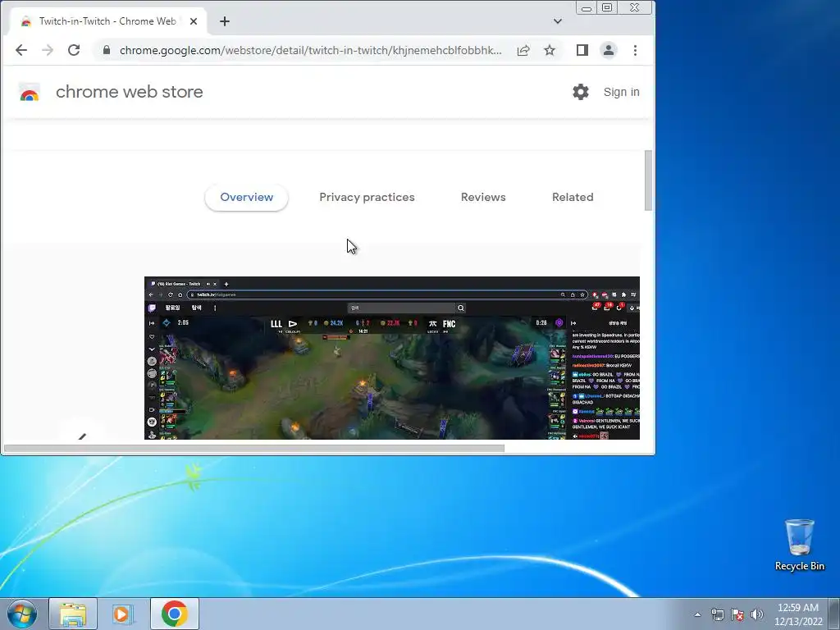Image resolution: width=840 pixels, height=630 pixels.
Task: Open the Chrome profile avatar
Action: click(x=609, y=50)
